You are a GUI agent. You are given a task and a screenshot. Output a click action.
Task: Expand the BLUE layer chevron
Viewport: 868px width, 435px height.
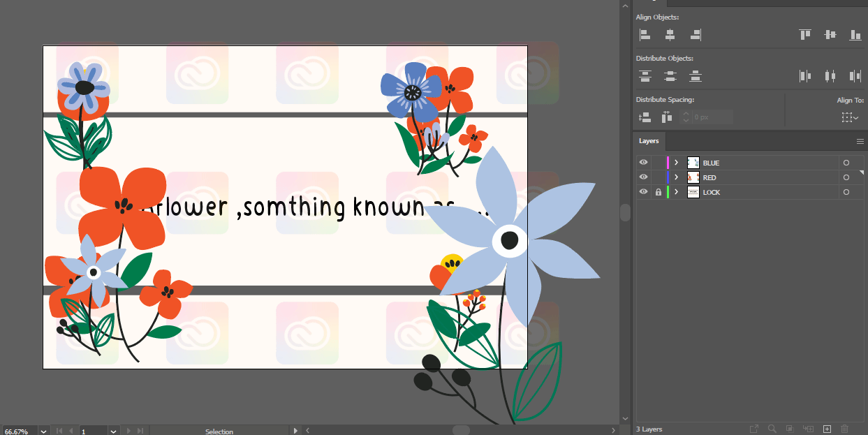(x=676, y=163)
